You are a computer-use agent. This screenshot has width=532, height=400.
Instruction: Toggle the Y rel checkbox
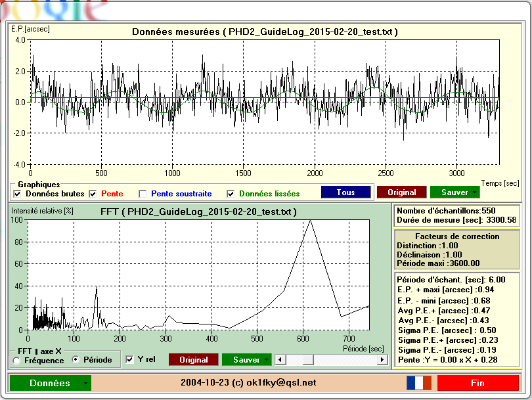[129, 359]
